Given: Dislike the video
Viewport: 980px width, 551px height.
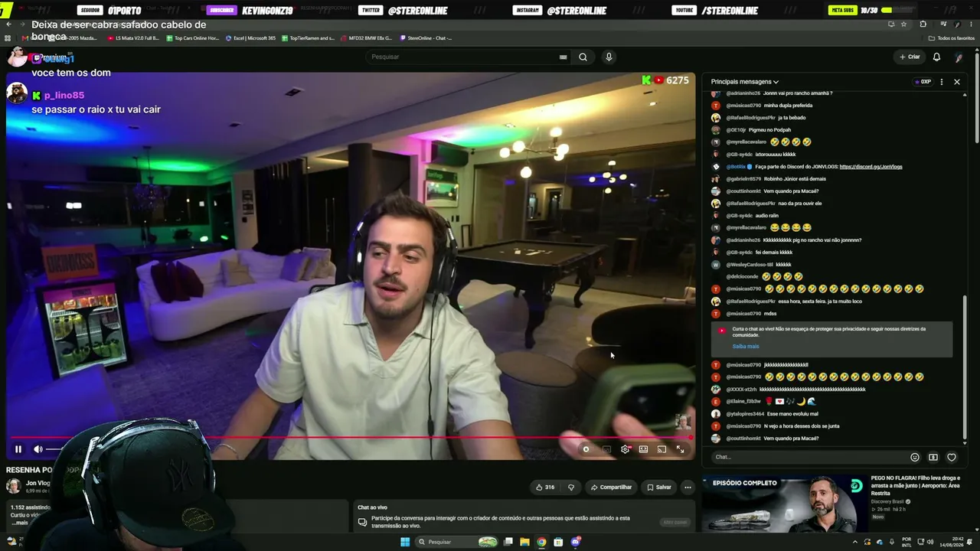Looking at the screenshot, I should click(x=570, y=487).
